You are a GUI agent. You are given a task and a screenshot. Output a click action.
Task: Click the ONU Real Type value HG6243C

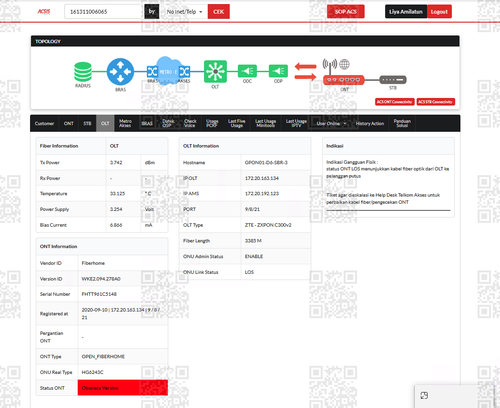coord(93,372)
